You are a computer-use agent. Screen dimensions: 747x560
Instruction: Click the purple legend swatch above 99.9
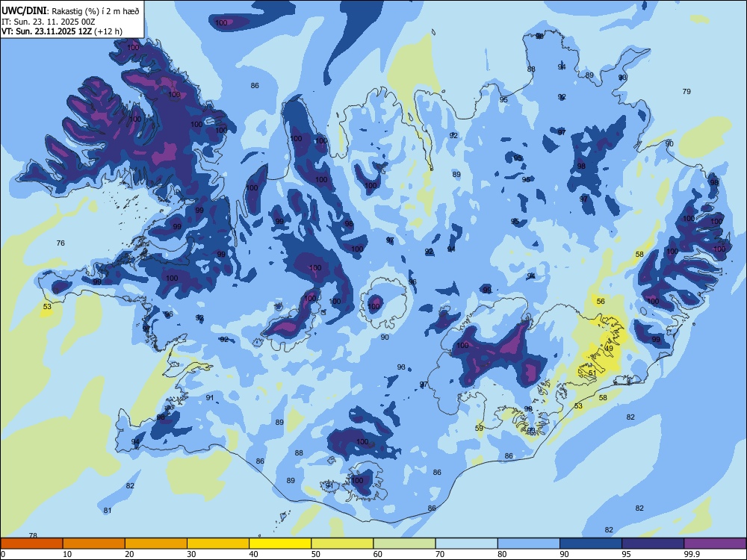[715, 544]
